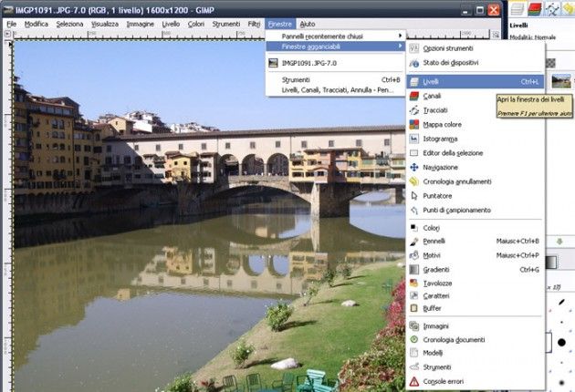Open Cronologia documenti dialog
575x392 pixels.
[x=476, y=340]
